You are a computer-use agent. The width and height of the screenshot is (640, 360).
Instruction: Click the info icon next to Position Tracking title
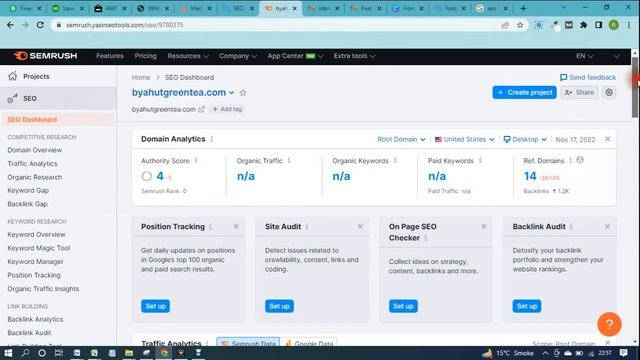pos(211,227)
